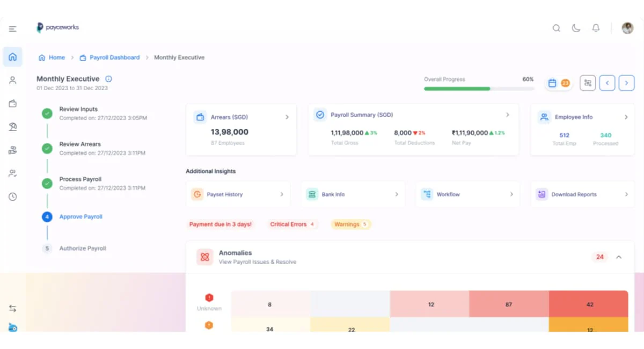Image resolution: width=644 pixels, height=349 pixels.
Task: Expand Arrears (SGD) card chevron
Action: point(287,117)
